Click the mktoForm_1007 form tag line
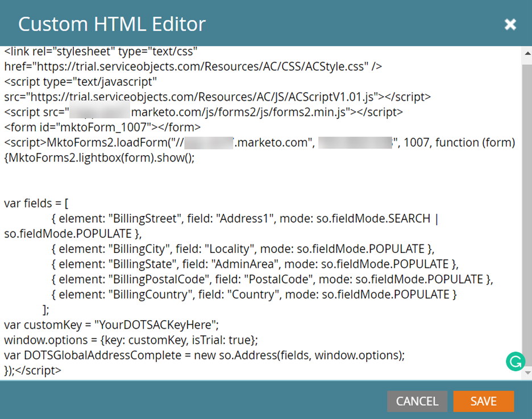The image size is (532, 419). point(102,127)
